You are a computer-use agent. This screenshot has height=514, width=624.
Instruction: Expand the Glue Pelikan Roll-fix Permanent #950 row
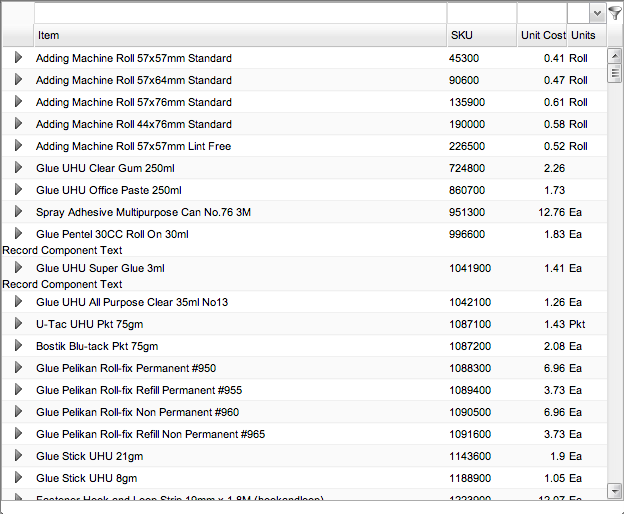(x=18, y=368)
